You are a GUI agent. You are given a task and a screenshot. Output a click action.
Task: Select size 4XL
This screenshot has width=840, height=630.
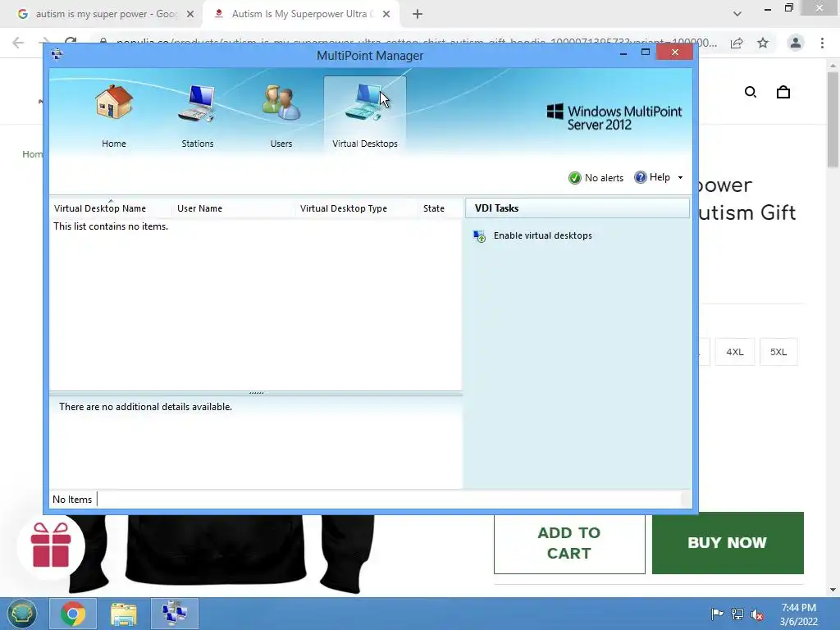click(x=734, y=352)
